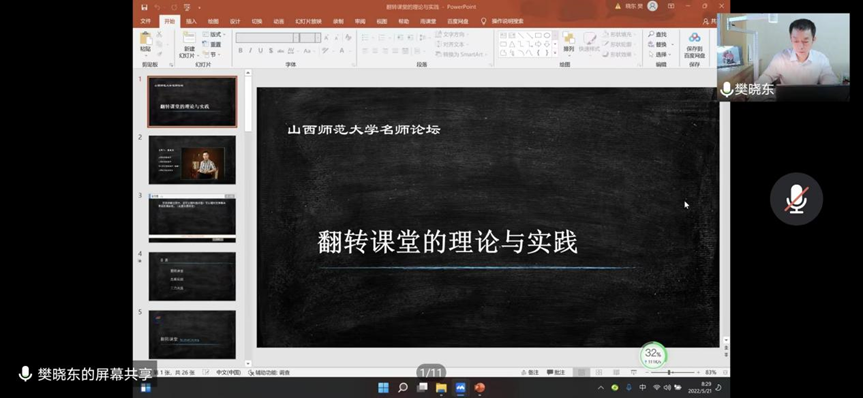This screenshot has height=398, width=863.
Task: Adjust the zoom slider in status bar
Action: click(669, 373)
